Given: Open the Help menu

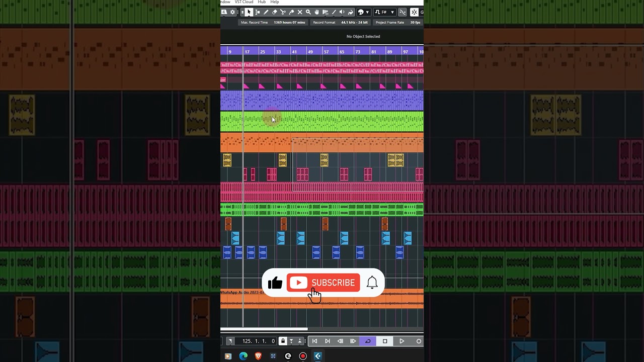Looking at the screenshot, I should point(275,2).
